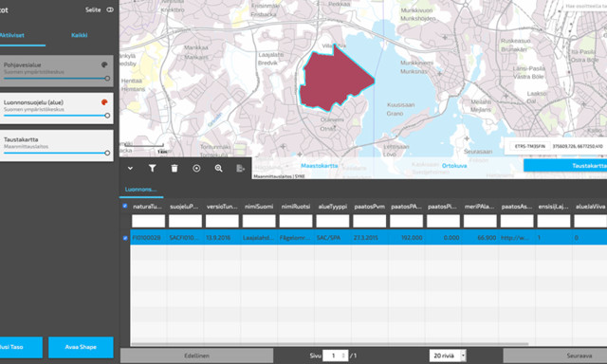Click the trash delete icon
The height and width of the screenshot is (364, 607).
175,169
